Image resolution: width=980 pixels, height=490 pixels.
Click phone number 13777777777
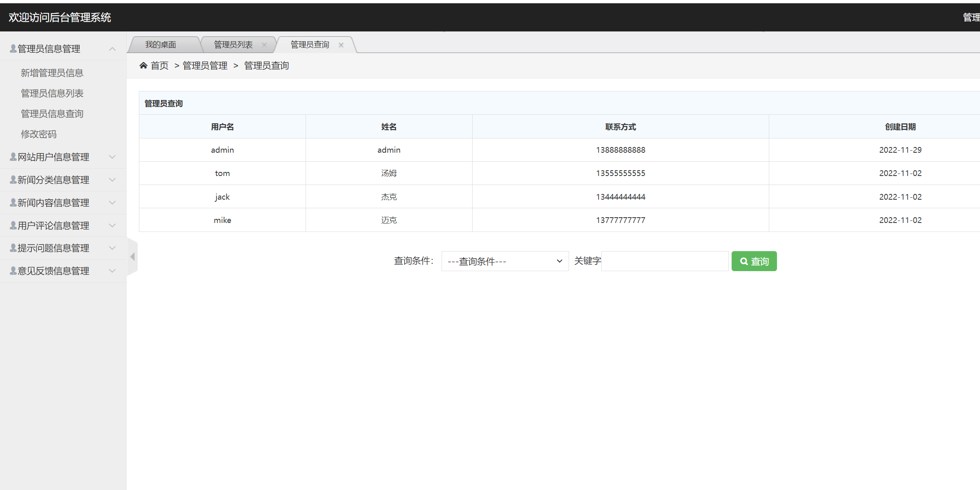click(x=621, y=220)
